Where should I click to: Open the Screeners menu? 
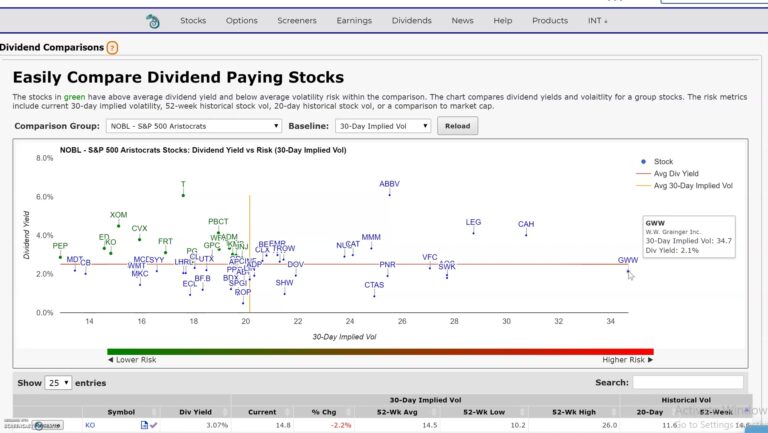297,21
